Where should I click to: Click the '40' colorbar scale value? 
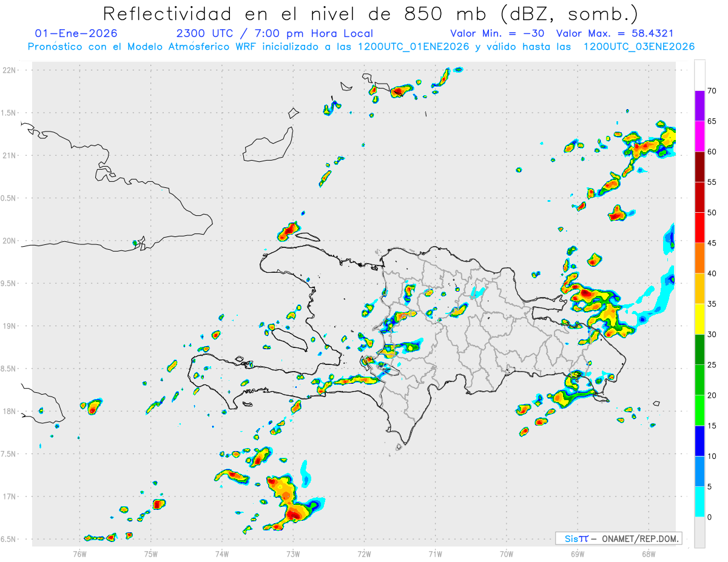[712, 273]
